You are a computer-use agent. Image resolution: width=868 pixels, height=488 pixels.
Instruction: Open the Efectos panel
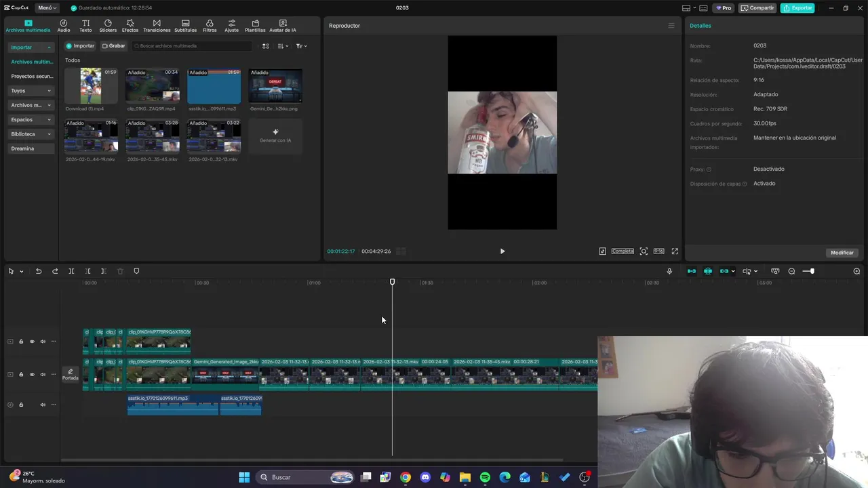pos(130,26)
